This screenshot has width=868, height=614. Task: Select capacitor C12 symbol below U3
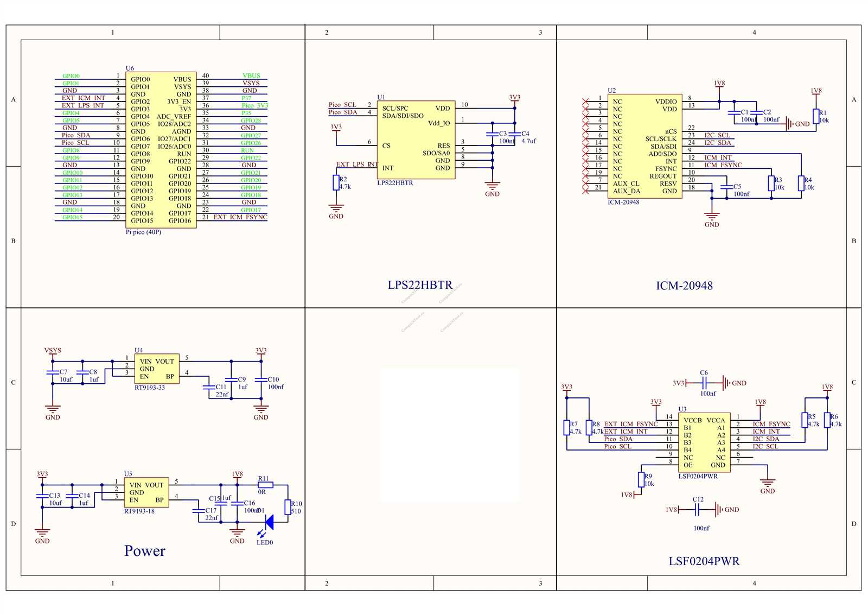(x=698, y=509)
